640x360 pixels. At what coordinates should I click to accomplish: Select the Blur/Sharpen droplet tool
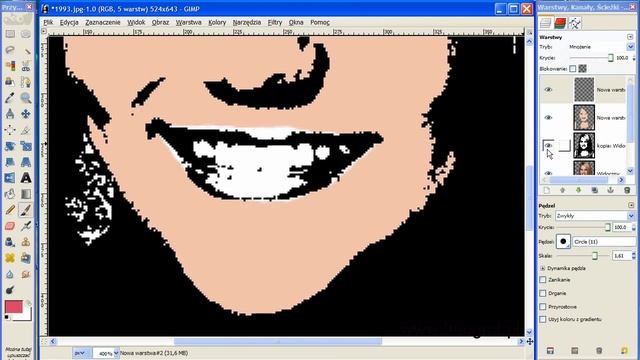10,274
